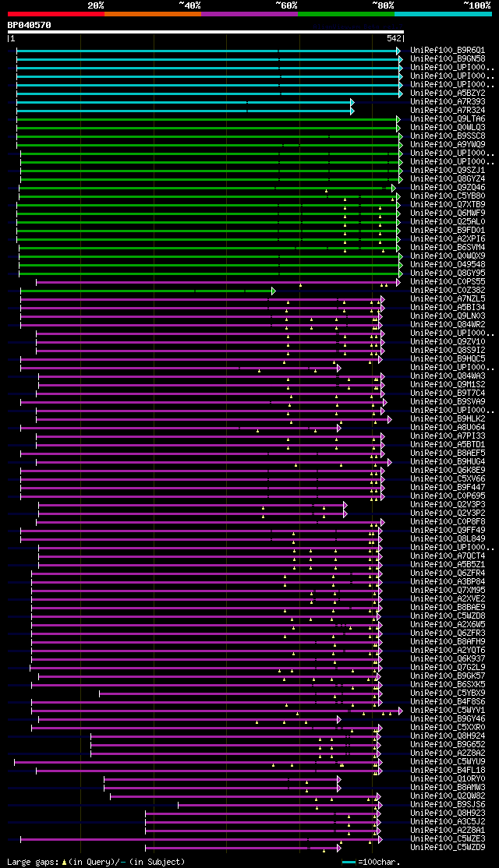
Task: Click the short green C0Z382 alignment bar
Action: [147, 291]
